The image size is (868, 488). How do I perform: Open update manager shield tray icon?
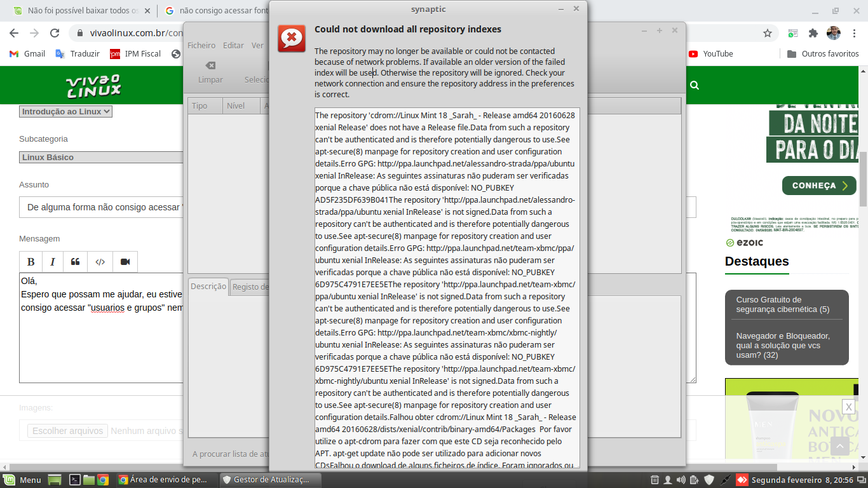click(x=710, y=480)
